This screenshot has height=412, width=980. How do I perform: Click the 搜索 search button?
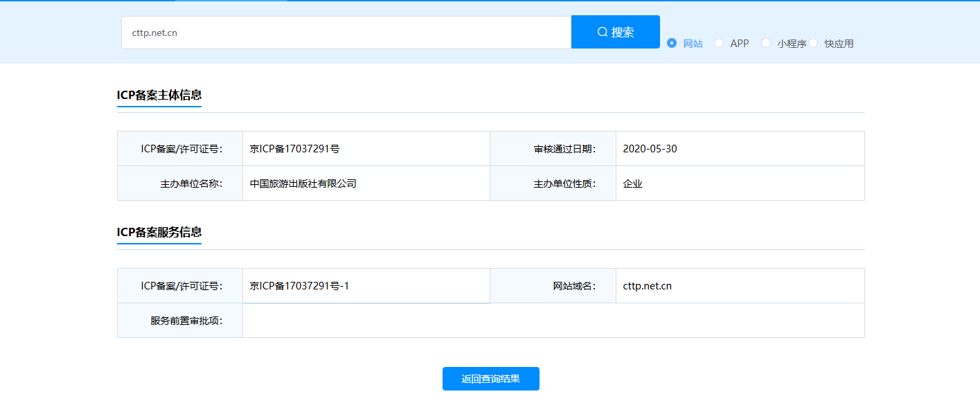pos(615,32)
